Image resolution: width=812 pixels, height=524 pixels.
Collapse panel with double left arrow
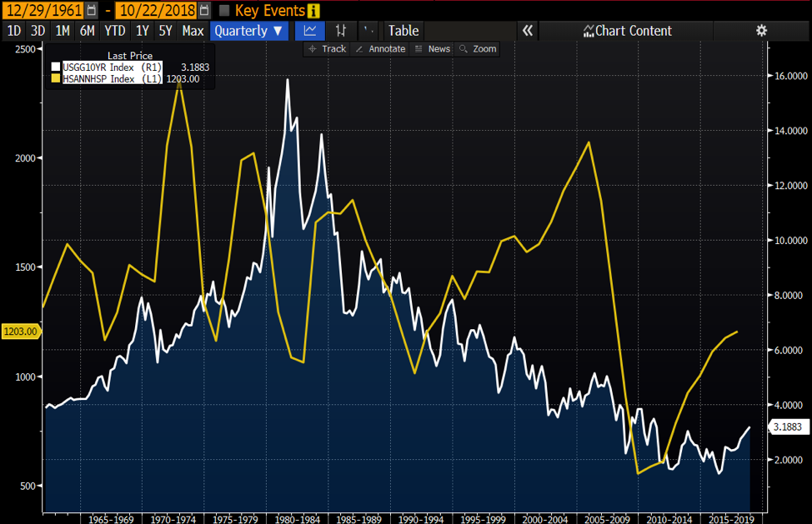(527, 31)
